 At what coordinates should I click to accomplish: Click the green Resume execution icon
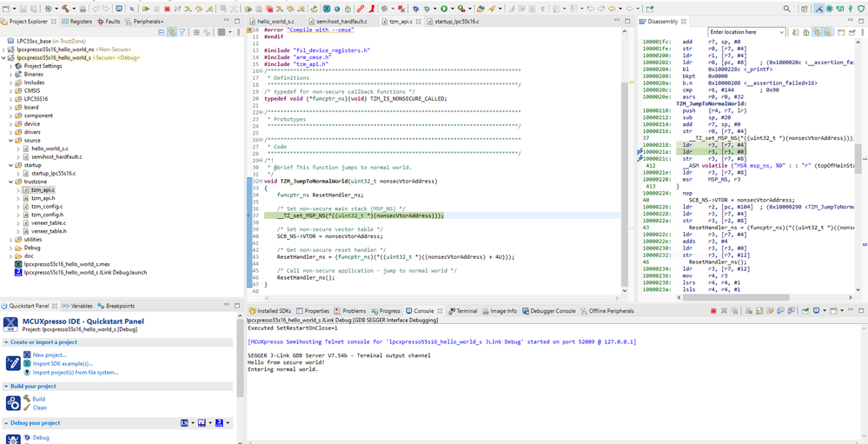(145, 9)
